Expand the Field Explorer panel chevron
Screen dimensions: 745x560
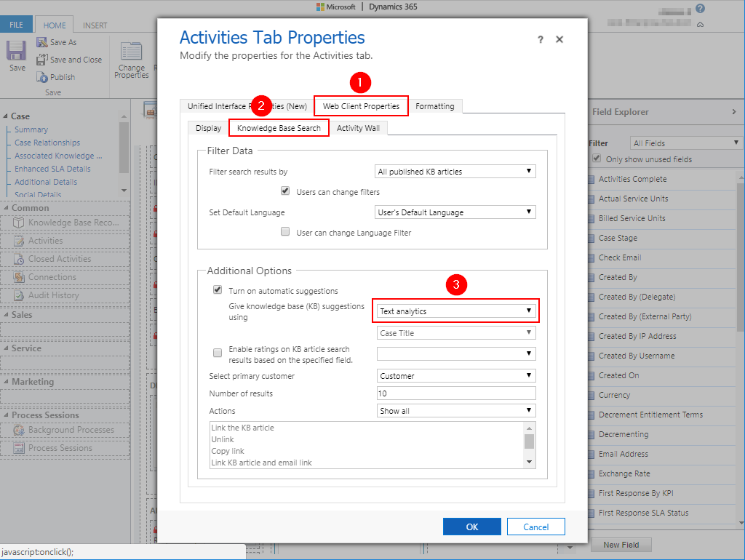pyautogui.click(x=733, y=112)
